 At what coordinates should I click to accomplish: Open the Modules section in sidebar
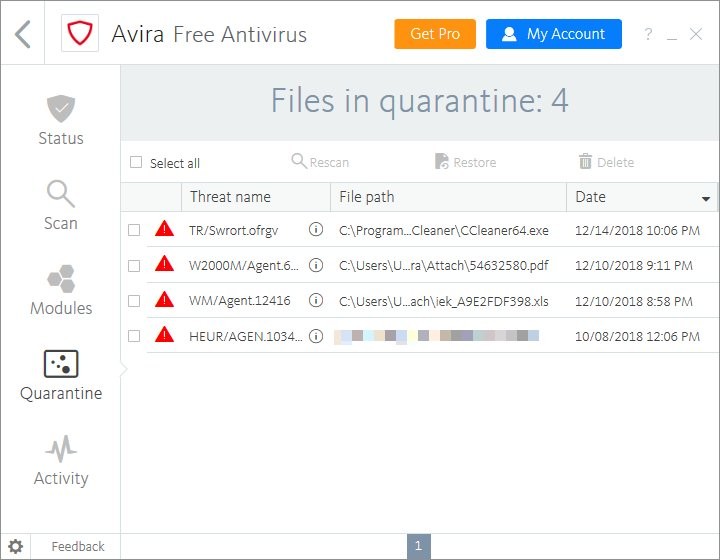(x=61, y=290)
